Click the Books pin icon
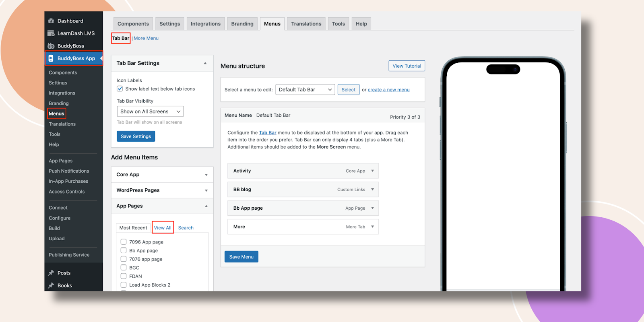Viewport: 644px width, 322px height. pyautogui.click(x=51, y=285)
